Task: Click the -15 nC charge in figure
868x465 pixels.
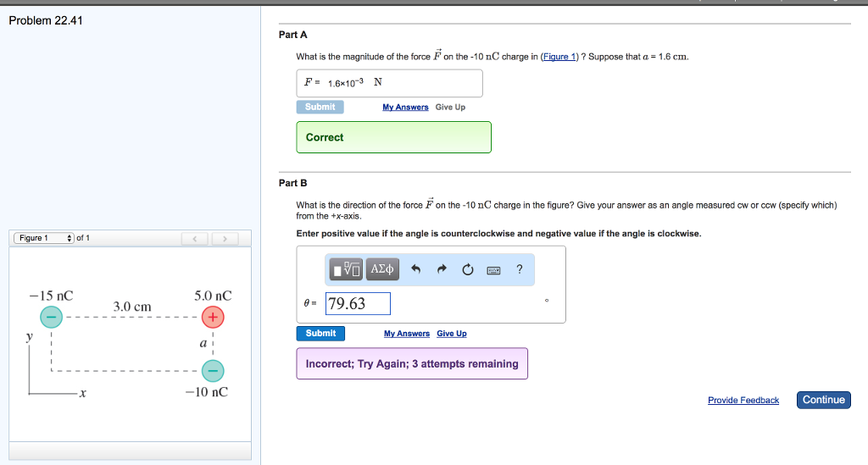Action: 51,317
